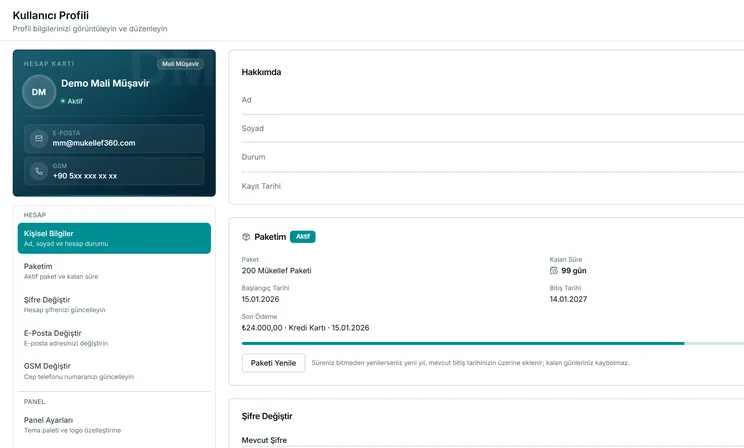Click the mm@mukellef360.com email box
This screenshot has height=448, width=744.
(x=114, y=139)
